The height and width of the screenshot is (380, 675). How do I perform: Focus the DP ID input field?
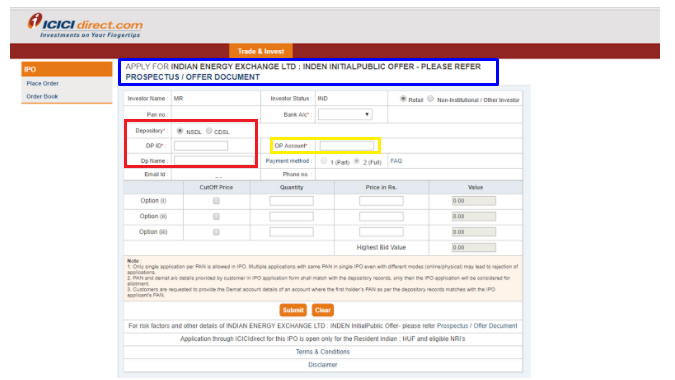coord(201,146)
